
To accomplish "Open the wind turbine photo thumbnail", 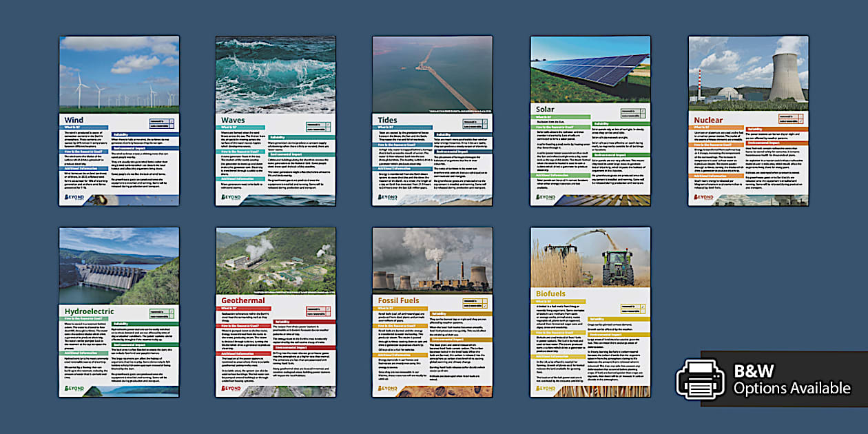I will [x=118, y=74].
